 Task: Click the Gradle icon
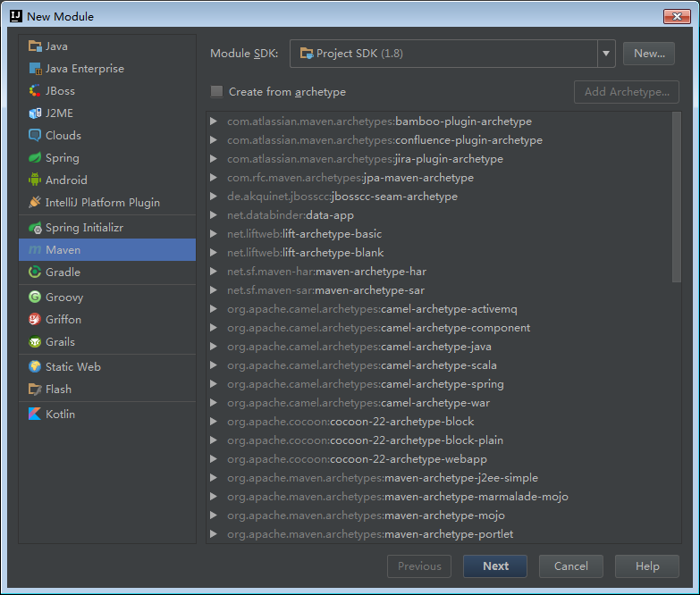click(x=35, y=272)
